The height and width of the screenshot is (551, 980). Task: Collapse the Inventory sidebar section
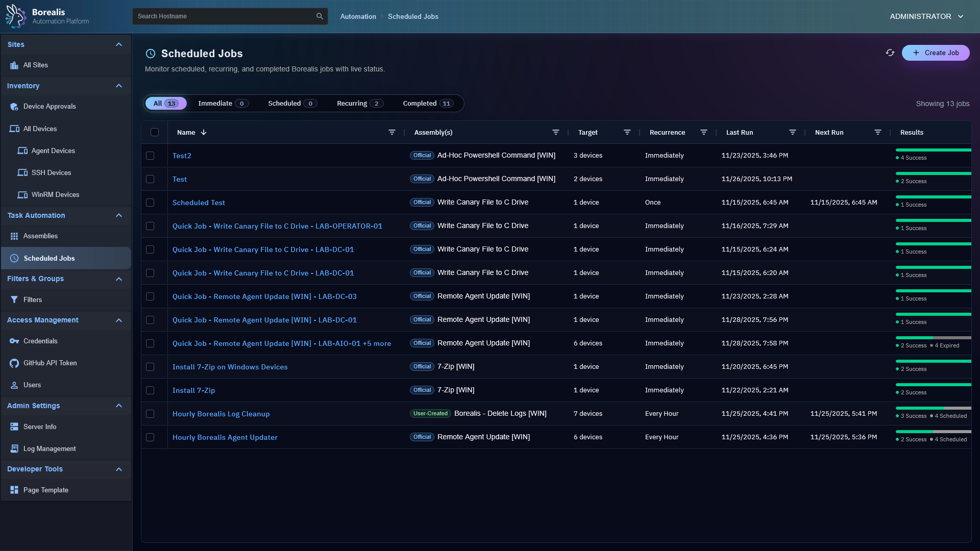[119, 86]
